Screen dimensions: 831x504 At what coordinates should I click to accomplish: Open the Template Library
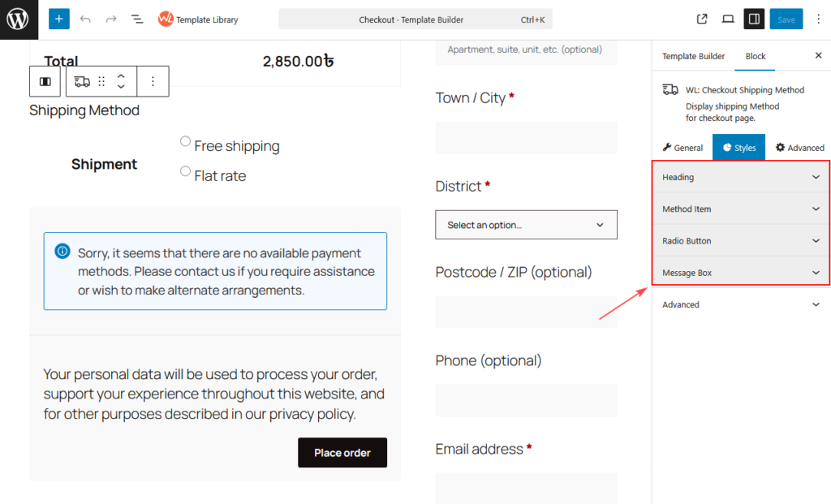tap(198, 19)
